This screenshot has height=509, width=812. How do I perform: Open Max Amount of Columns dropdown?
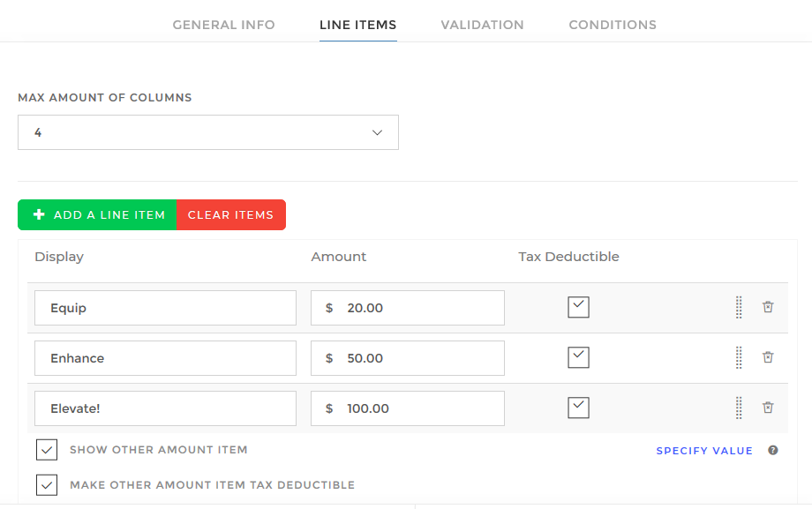[208, 132]
